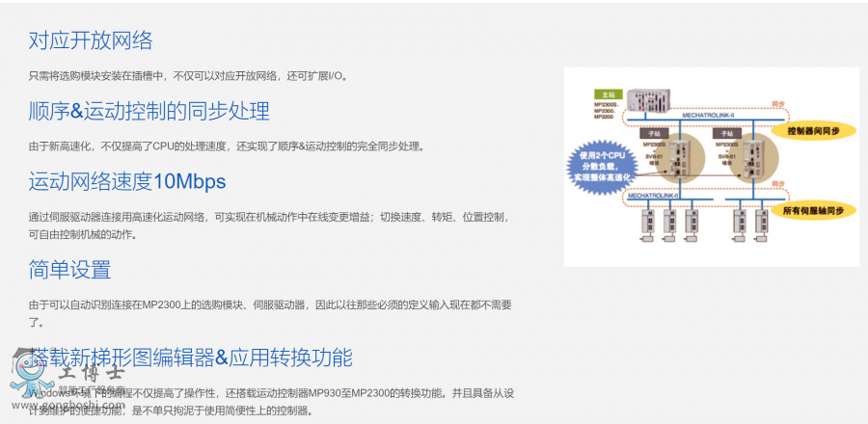Click the green 主站 label

(607, 93)
